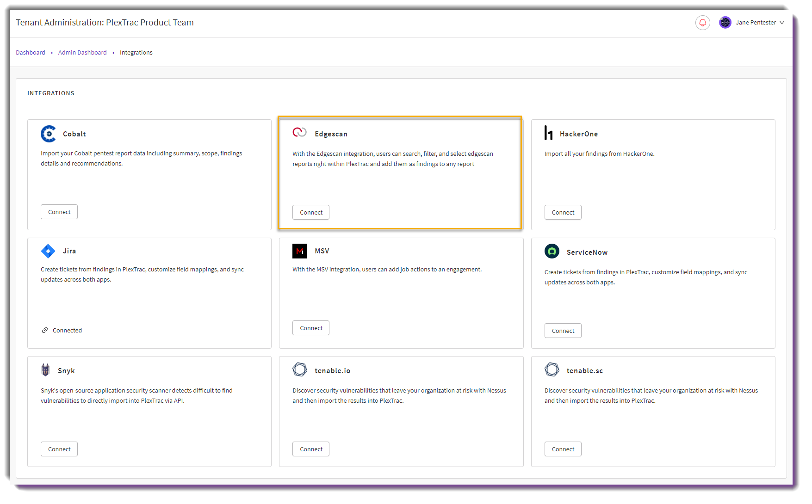This screenshot has width=812, height=504.
Task: Click Edgescan integration description text
Action: [393, 159]
